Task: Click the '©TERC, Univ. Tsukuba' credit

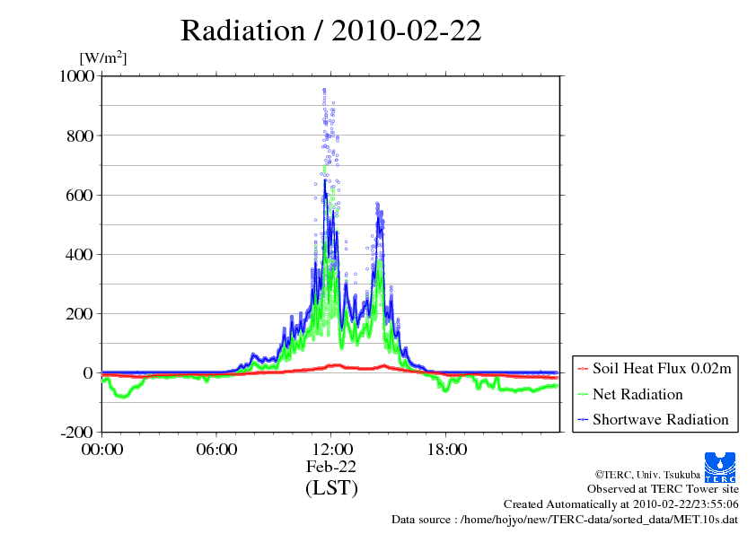Action: [x=647, y=475]
